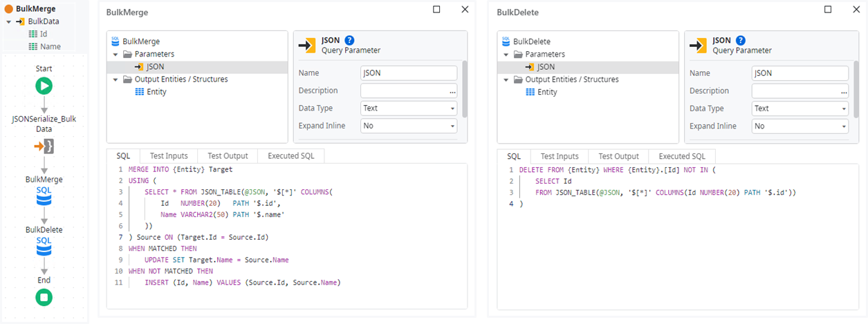Select the BulkMerge SQL node in flow
Screen dimensions: 868x324
44,197
